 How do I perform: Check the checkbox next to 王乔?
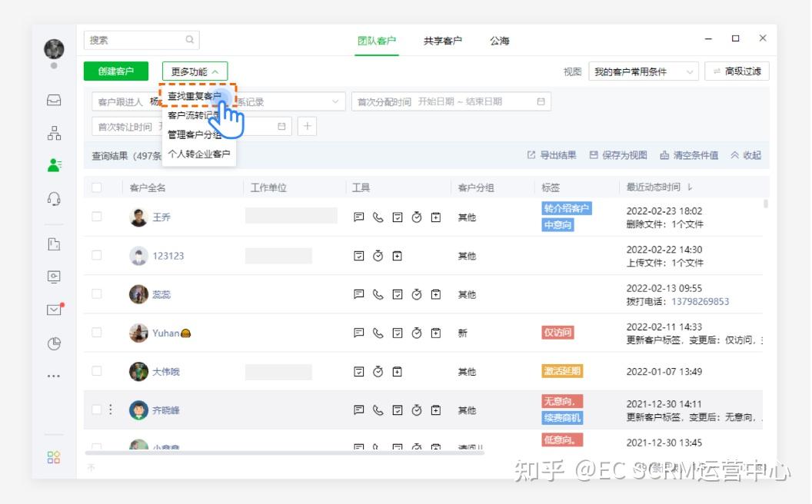point(97,217)
